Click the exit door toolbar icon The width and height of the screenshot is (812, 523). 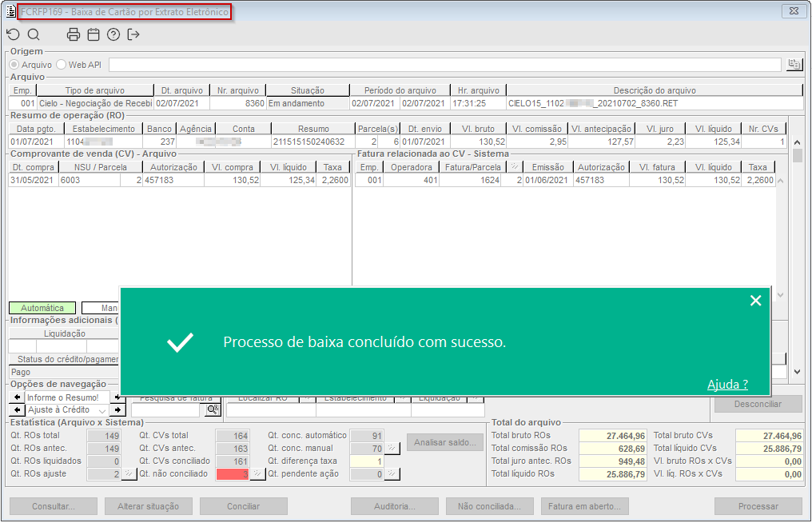click(x=133, y=34)
